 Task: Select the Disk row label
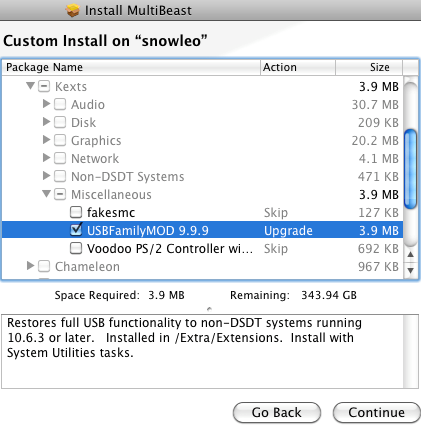[x=83, y=123]
